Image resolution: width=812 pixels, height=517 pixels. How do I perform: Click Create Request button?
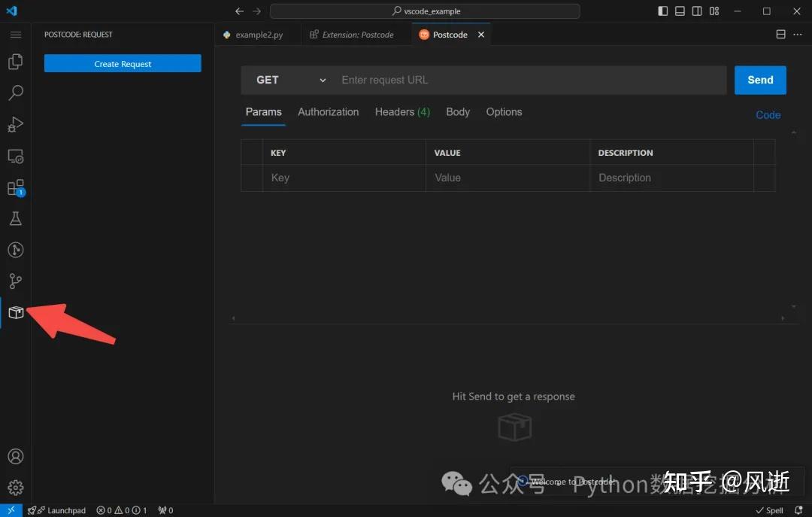coord(123,64)
